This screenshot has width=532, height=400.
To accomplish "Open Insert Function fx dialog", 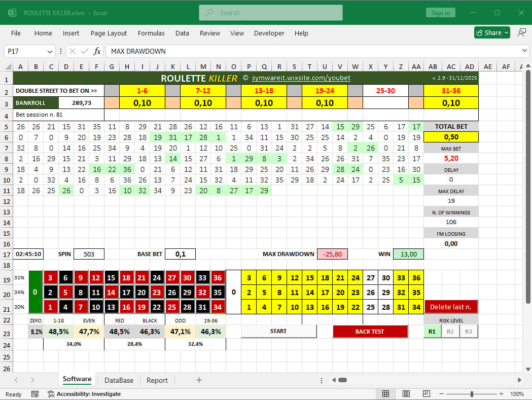I will pos(97,51).
